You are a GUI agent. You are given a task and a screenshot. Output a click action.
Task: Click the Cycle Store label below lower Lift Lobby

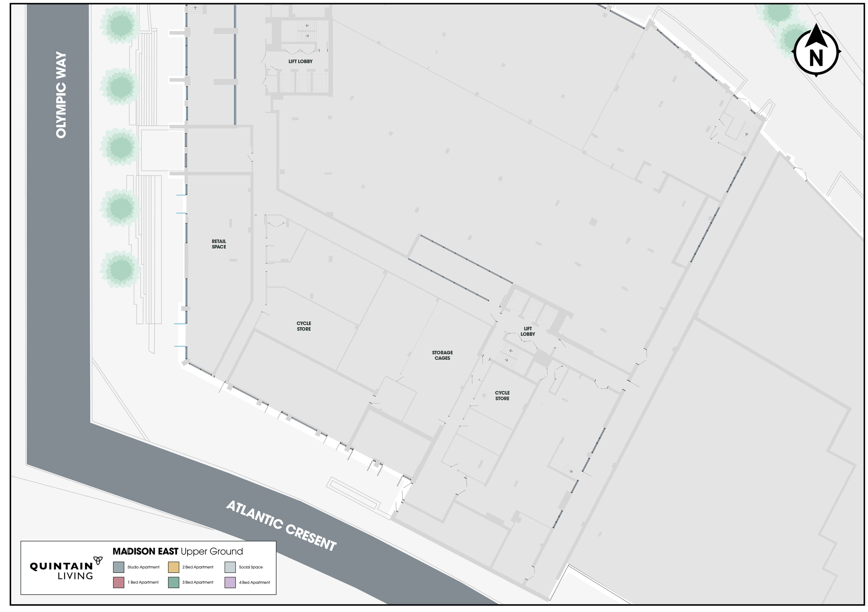[502, 395]
